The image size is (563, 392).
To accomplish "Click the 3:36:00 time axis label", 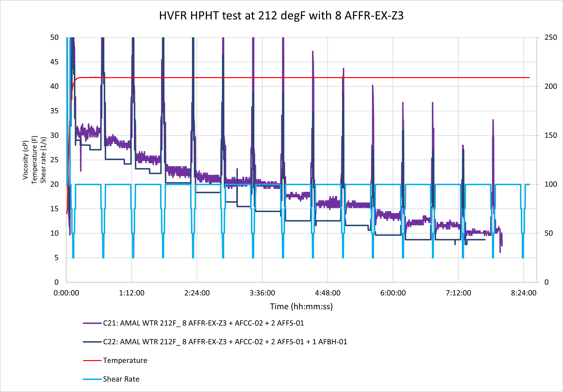I will 262,293.
